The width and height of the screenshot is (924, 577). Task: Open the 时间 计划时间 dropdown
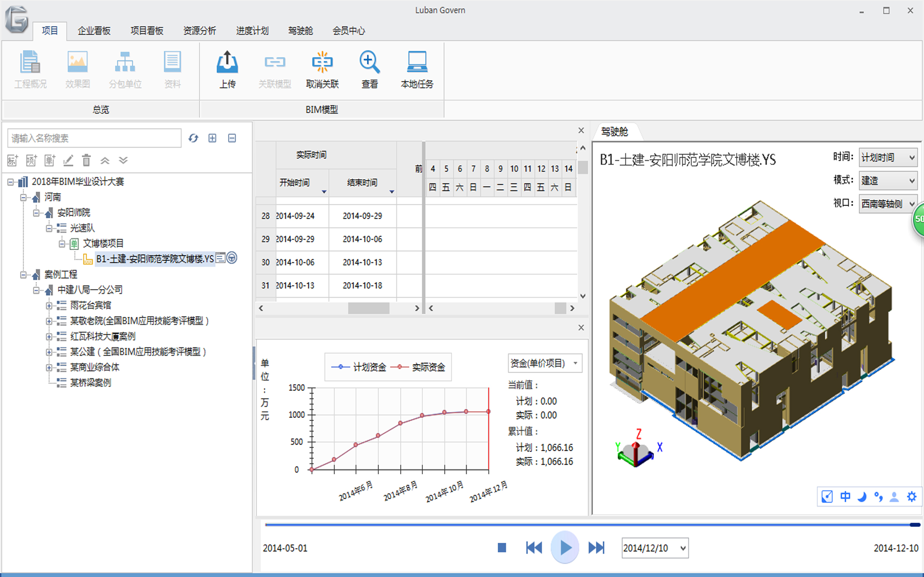pos(888,157)
